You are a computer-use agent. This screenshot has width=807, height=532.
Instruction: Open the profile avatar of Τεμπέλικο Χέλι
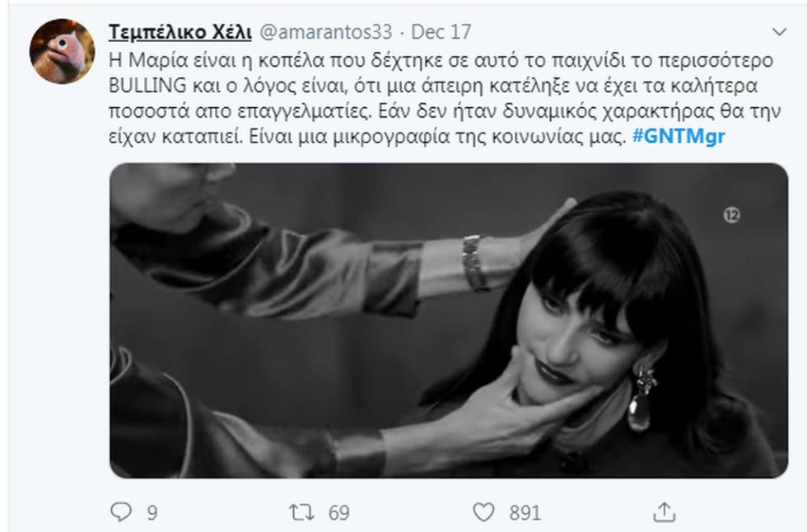coord(63,51)
